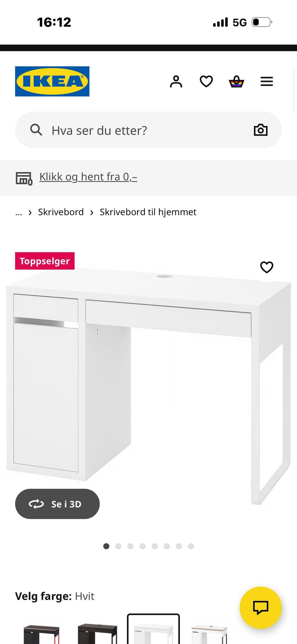Go to the Skrivebord breadcrumb
The width and height of the screenshot is (297, 644).
[x=61, y=212]
